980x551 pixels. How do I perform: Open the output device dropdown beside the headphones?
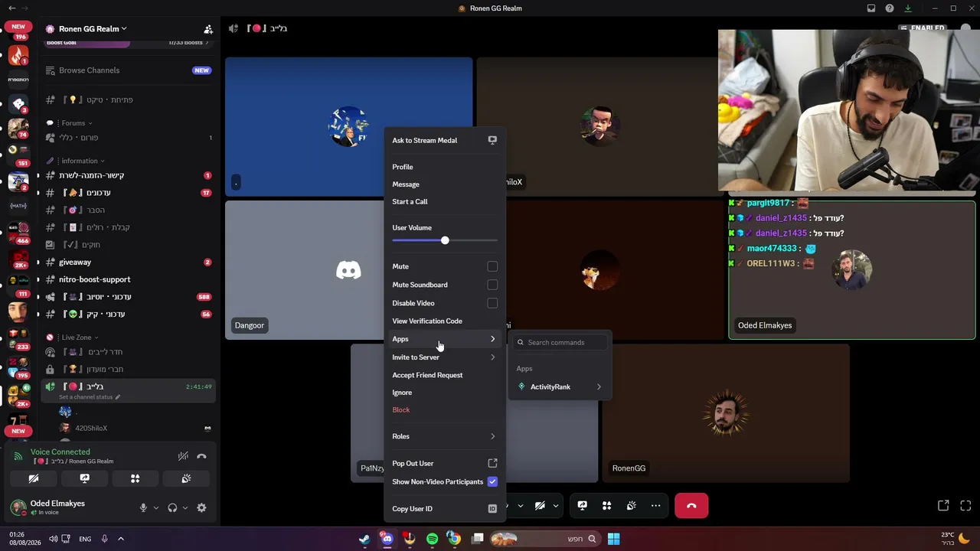(x=185, y=507)
